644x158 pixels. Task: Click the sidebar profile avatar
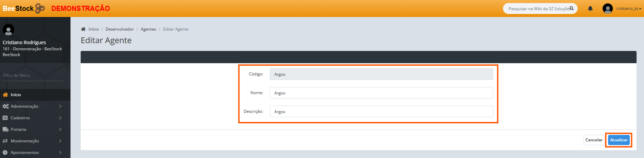coord(8,30)
